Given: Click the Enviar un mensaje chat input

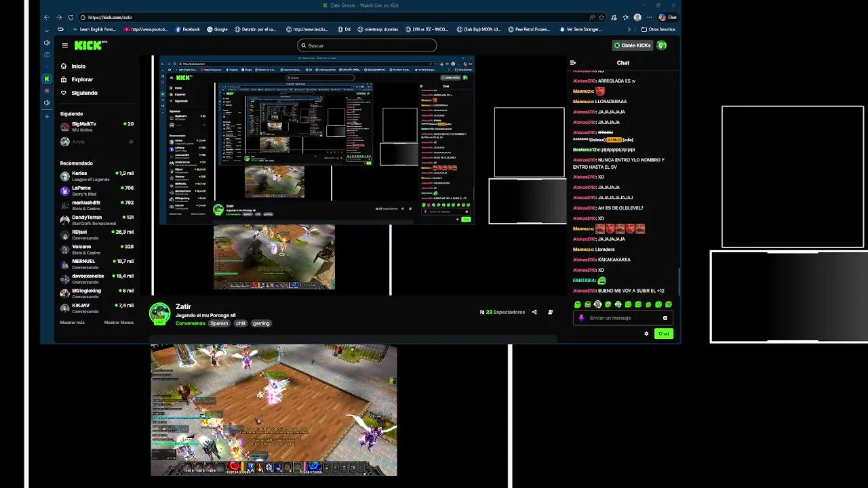Looking at the screenshot, I should pyautogui.click(x=623, y=318).
